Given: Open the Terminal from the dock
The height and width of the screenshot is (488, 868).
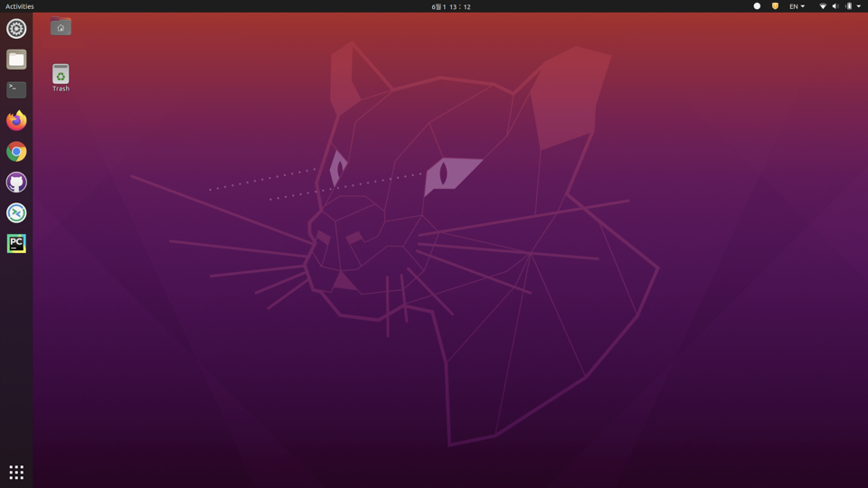Looking at the screenshot, I should tap(16, 89).
